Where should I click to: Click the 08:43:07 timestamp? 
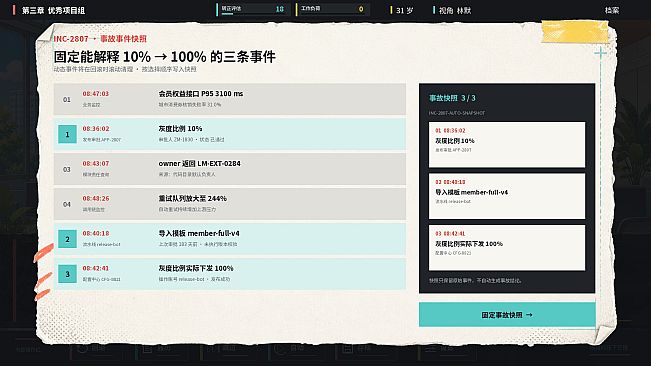95,163
